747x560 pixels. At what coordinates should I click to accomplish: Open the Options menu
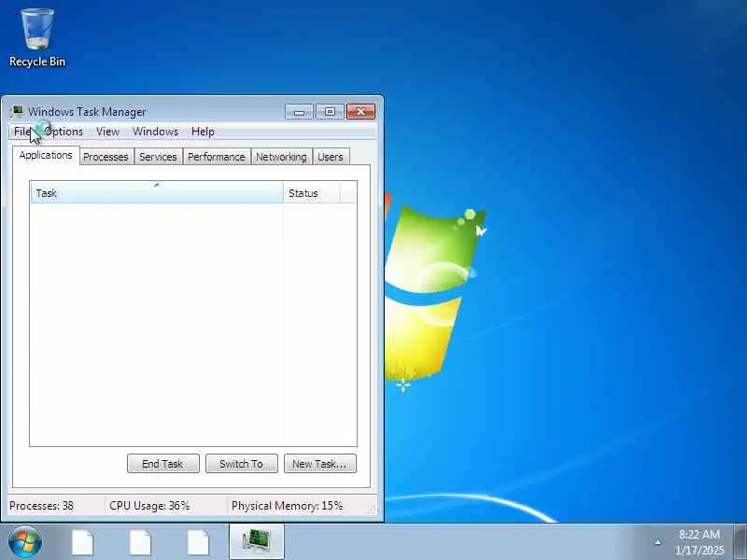point(64,132)
